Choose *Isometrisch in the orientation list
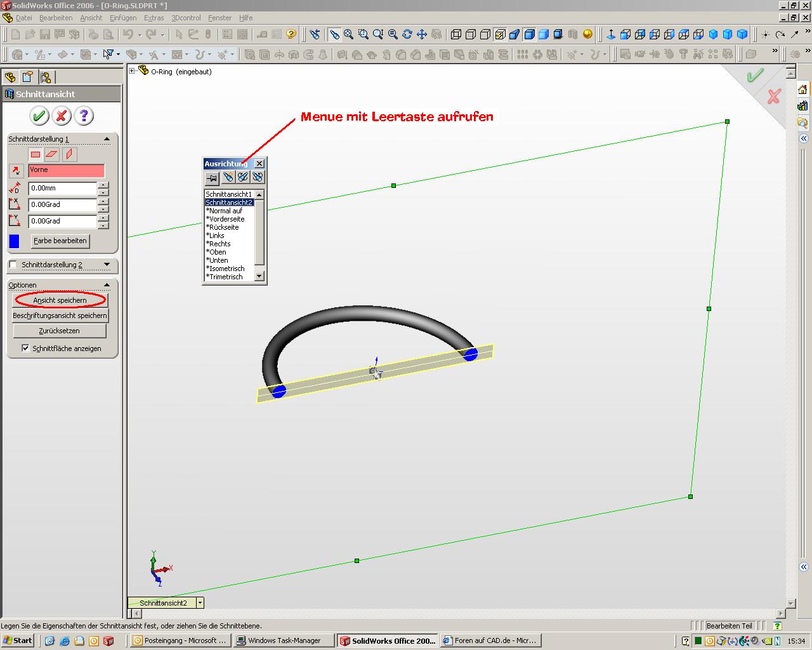 (x=225, y=269)
